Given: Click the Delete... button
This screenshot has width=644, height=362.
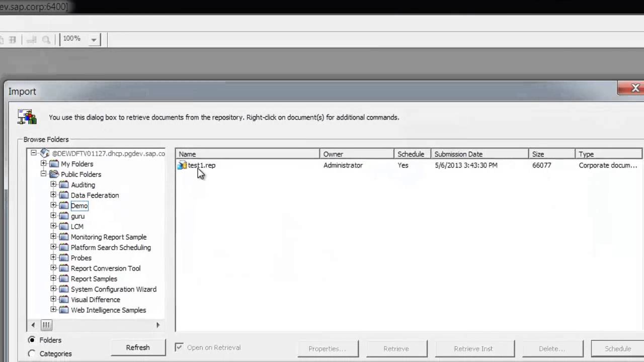Looking at the screenshot, I should pyautogui.click(x=552, y=348).
